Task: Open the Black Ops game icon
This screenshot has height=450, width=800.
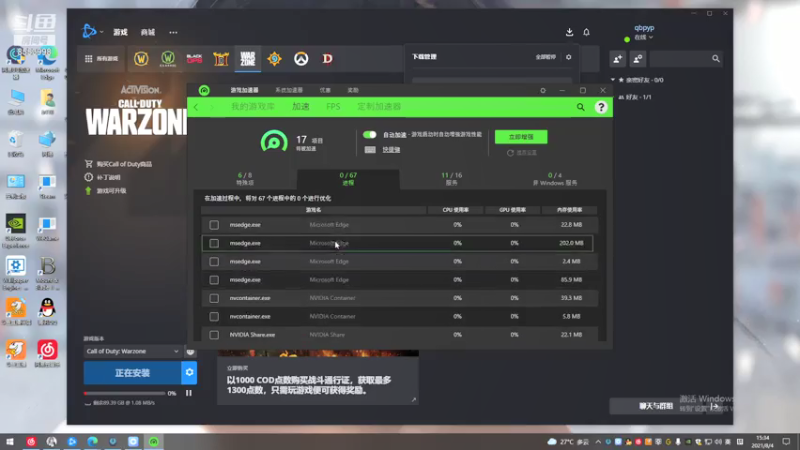Action: pos(194,59)
